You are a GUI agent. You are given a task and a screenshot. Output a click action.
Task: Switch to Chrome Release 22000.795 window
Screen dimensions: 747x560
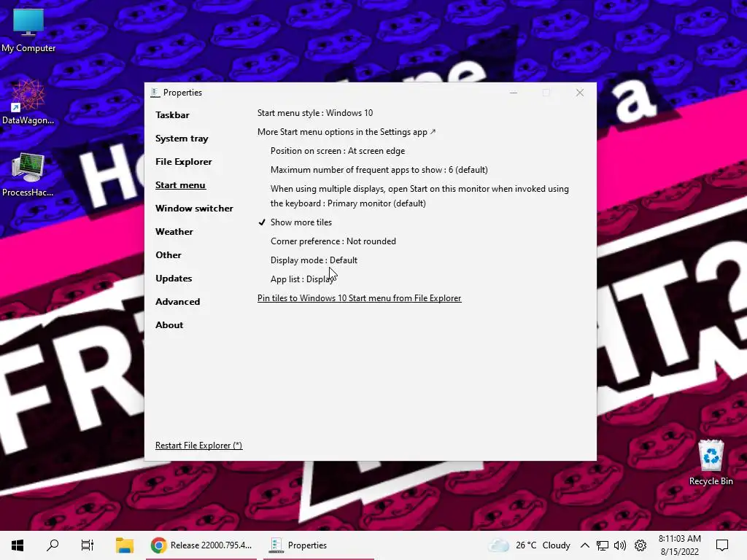click(x=201, y=545)
